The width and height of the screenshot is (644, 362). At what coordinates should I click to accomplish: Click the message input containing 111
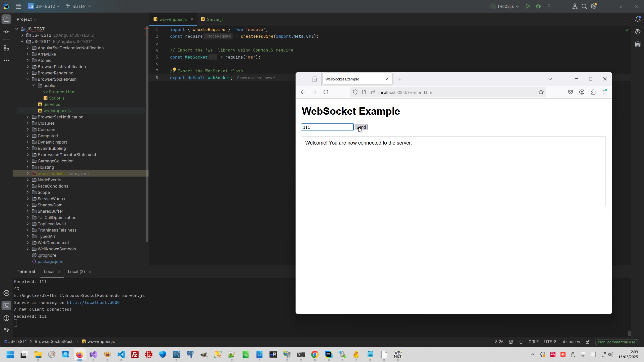click(x=327, y=127)
